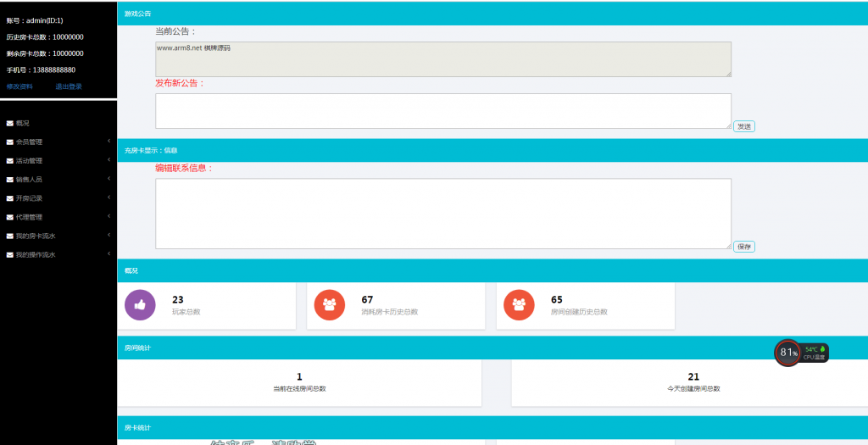Open the 活动管理 sidebar menu item
This screenshot has width=868, height=445.
(58, 161)
